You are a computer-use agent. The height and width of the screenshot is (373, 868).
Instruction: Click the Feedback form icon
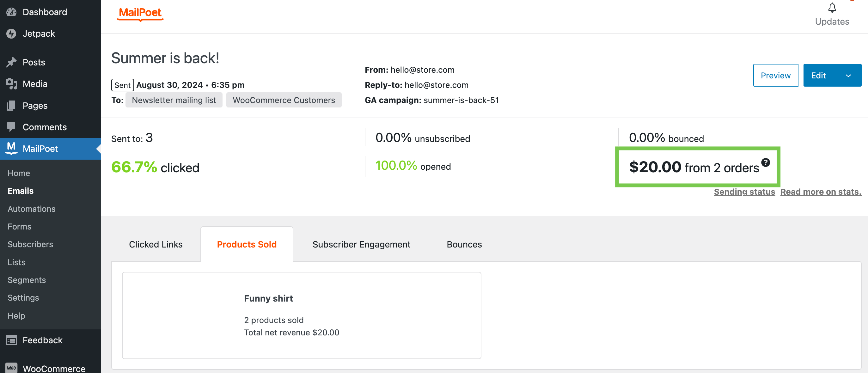point(11,340)
